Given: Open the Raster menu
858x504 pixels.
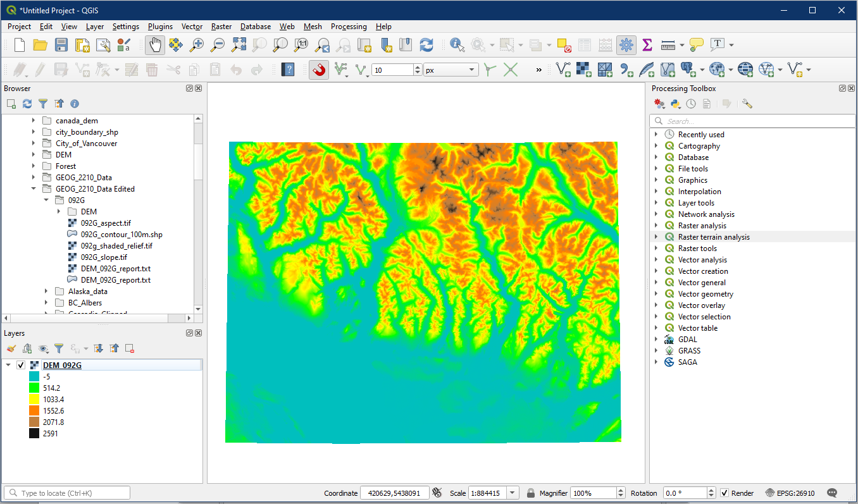Looking at the screenshot, I should click(221, 27).
